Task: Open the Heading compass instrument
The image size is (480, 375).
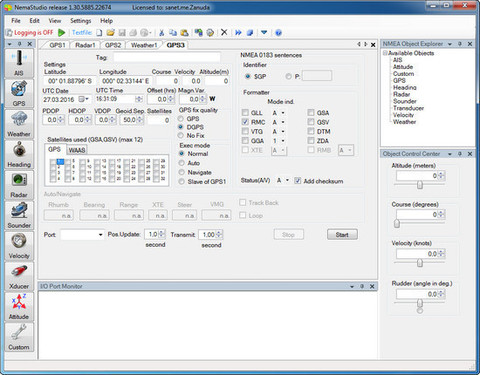Action: tap(19, 154)
